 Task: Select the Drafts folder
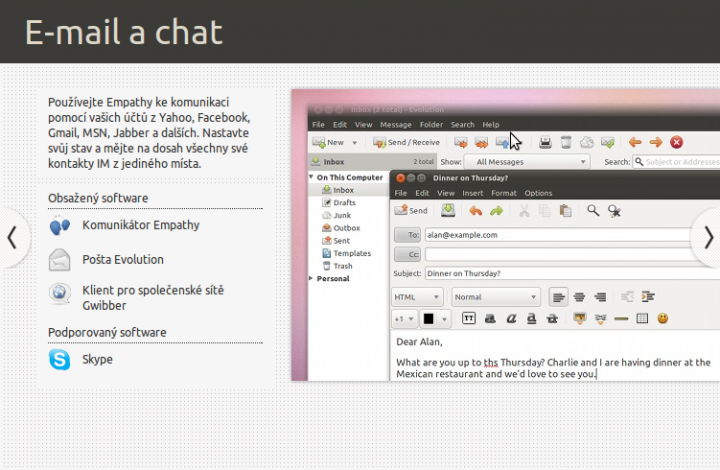click(x=339, y=203)
